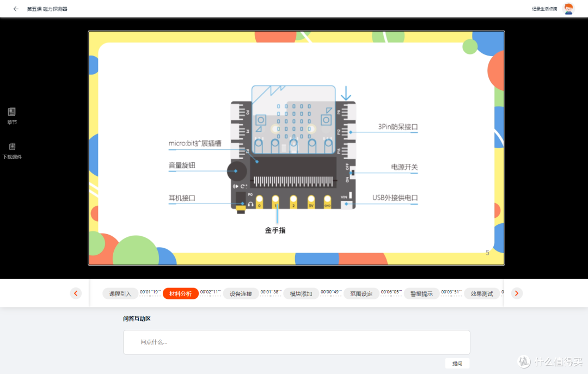Screen dimensions: 588x374
Task: Click the 第五课 磁力探测器 lesson title
Action: click(47, 9)
